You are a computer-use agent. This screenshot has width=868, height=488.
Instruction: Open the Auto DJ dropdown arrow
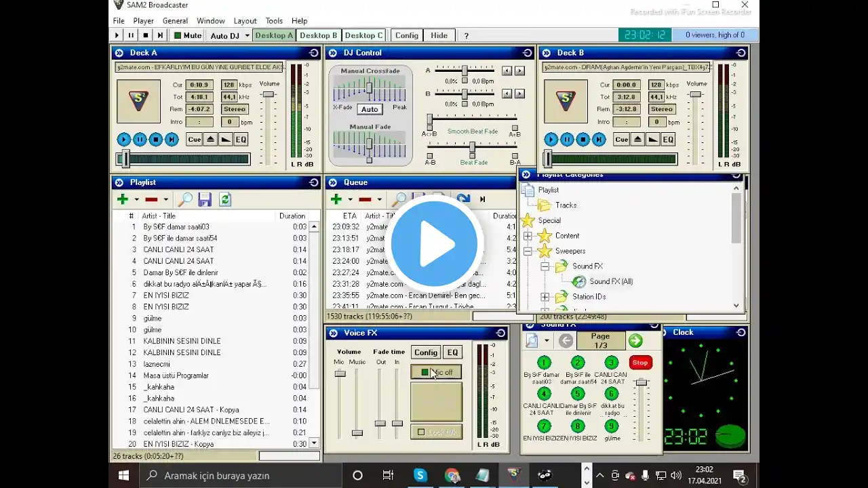point(247,35)
